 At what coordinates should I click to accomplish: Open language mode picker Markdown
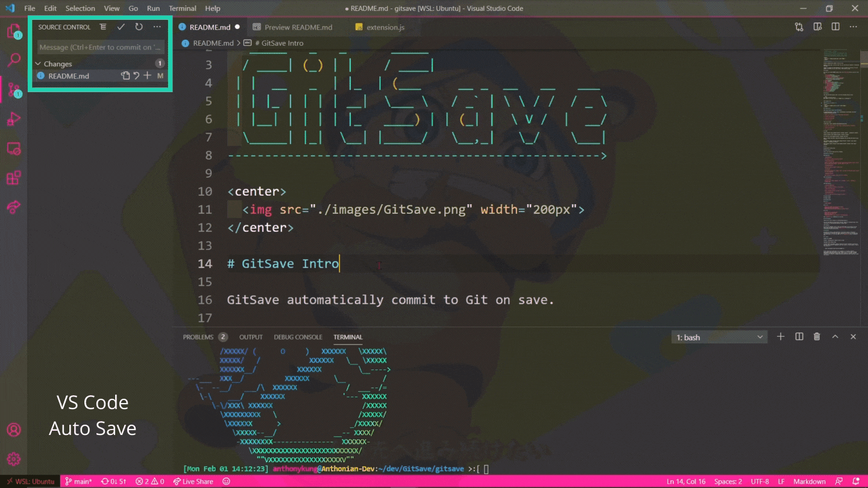[x=810, y=481]
